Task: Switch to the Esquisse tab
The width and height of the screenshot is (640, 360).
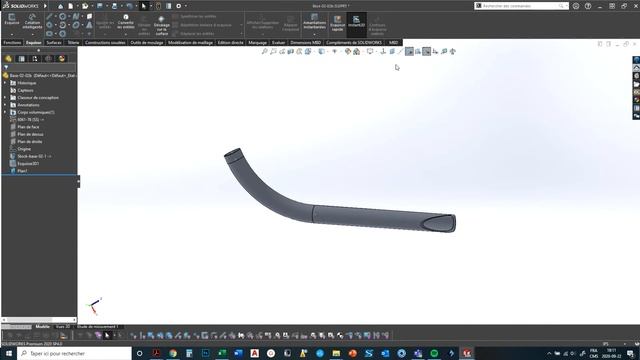Action: tap(33, 42)
